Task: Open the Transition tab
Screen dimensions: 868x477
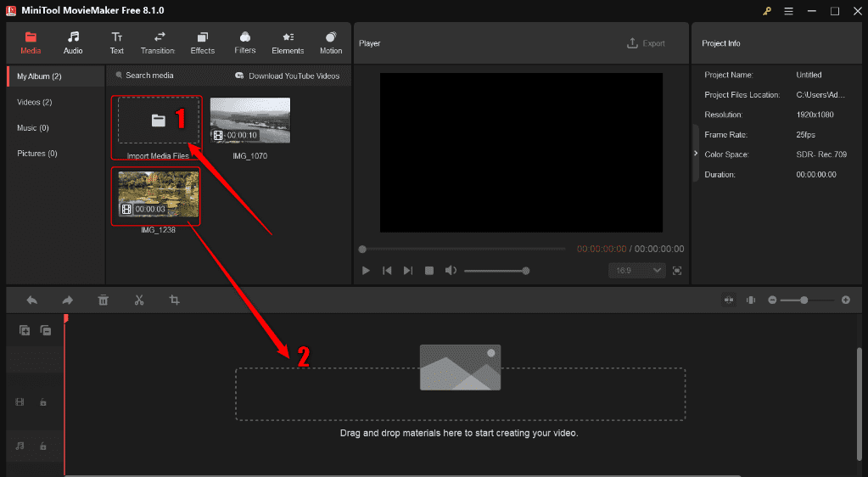Action: click(x=158, y=43)
